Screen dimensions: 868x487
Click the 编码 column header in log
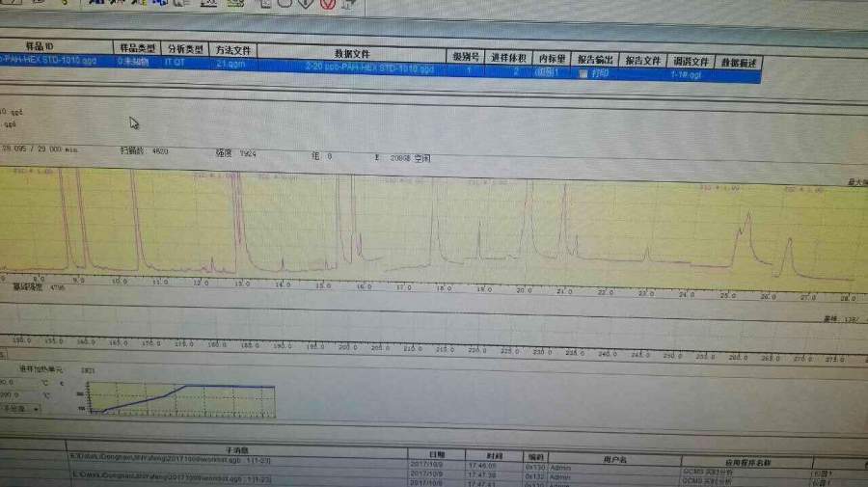pyautogui.click(x=535, y=457)
